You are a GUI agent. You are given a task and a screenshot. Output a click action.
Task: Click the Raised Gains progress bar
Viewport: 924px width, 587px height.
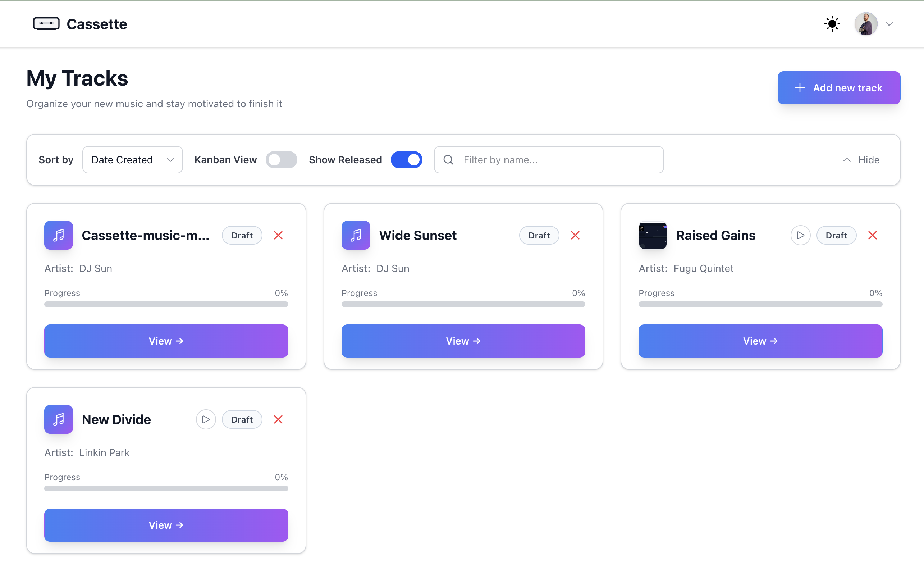click(x=760, y=304)
